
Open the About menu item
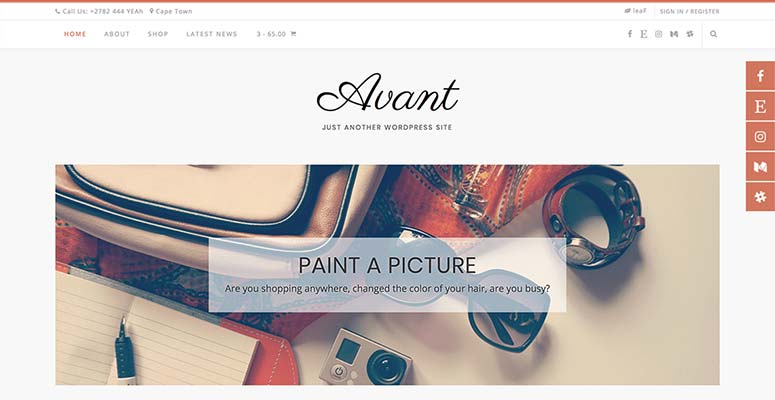pos(117,34)
